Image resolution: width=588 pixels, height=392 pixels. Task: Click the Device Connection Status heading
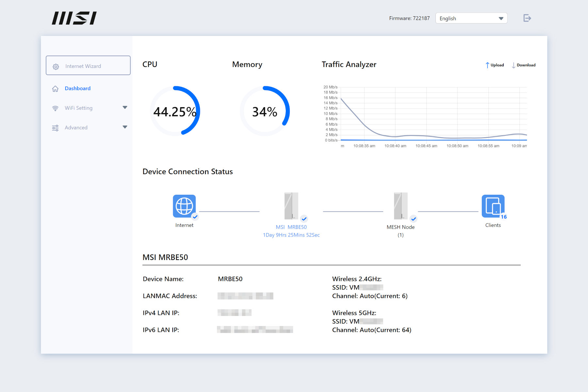188,171
